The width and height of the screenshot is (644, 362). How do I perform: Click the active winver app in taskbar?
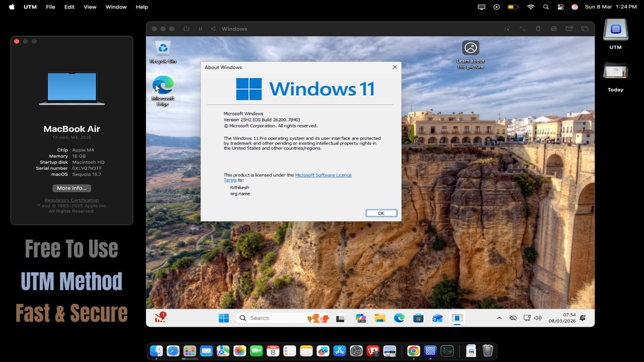click(457, 318)
